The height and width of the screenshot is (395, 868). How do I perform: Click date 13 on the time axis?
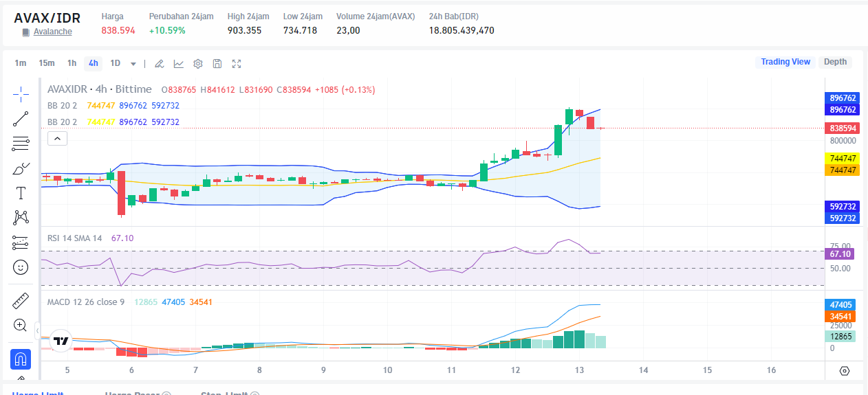[579, 370]
